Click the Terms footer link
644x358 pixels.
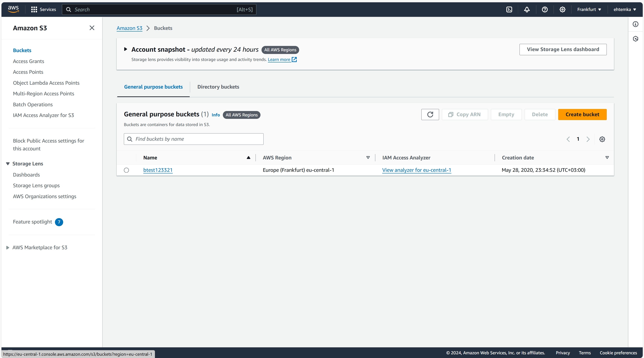[x=585, y=353]
